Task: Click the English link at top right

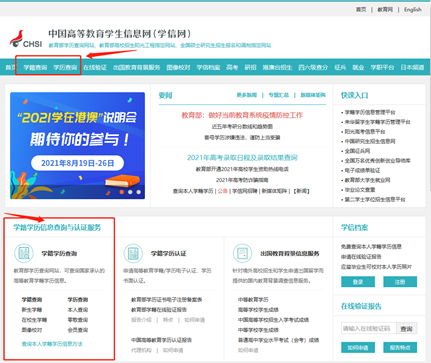Action: point(413,10)
